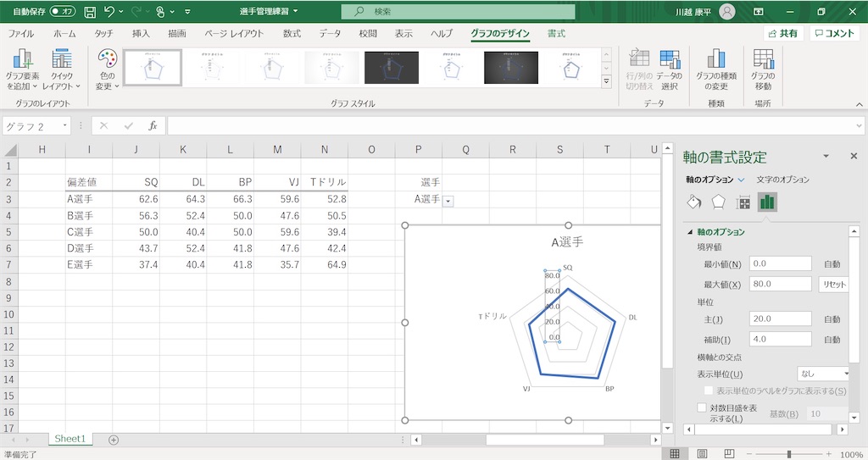
Task: Click 自動 button beside 最小値
Action: pos(832,264)
